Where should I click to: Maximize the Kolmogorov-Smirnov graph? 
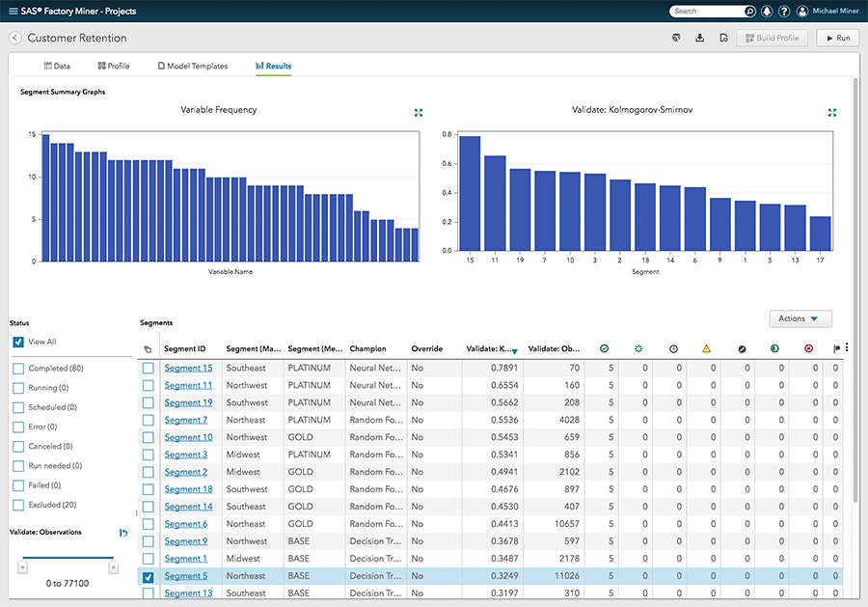[831, 113]
